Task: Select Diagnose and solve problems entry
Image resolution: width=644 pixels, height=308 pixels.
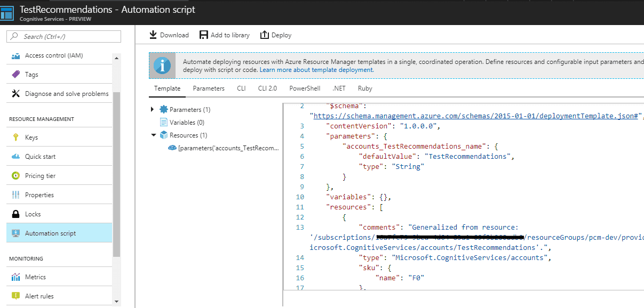Action: click(x=59, y=94)
